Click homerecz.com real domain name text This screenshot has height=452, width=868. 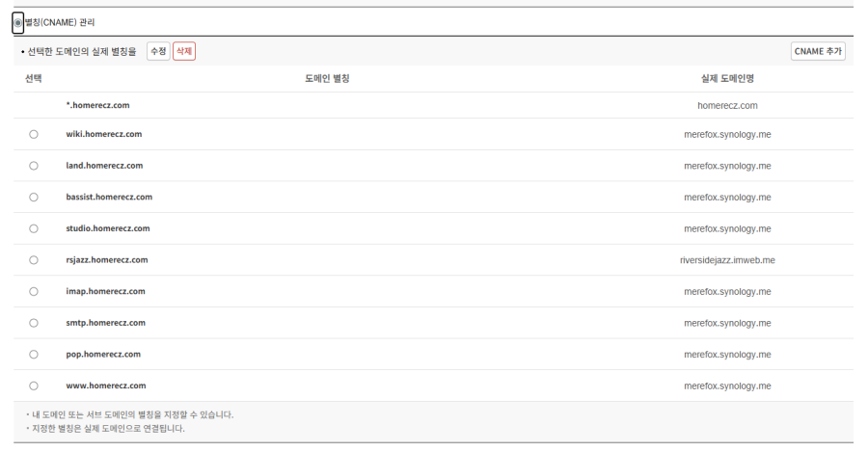click(727, 105)
